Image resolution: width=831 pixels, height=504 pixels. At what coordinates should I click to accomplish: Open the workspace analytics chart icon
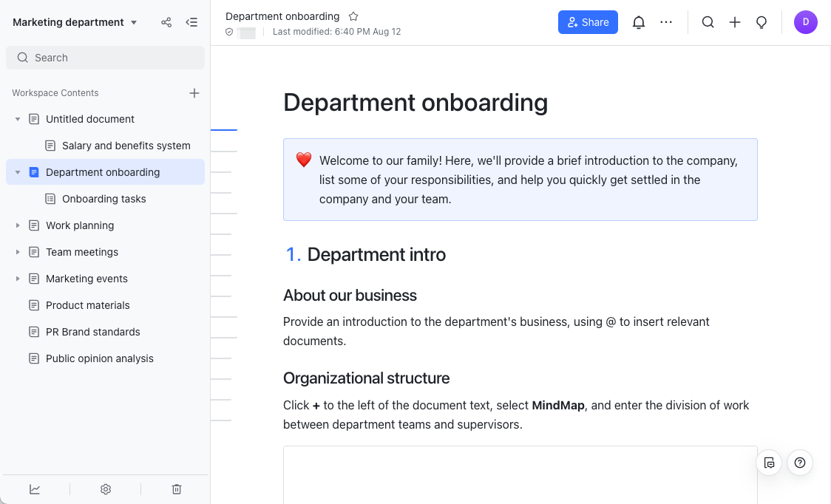35,489
